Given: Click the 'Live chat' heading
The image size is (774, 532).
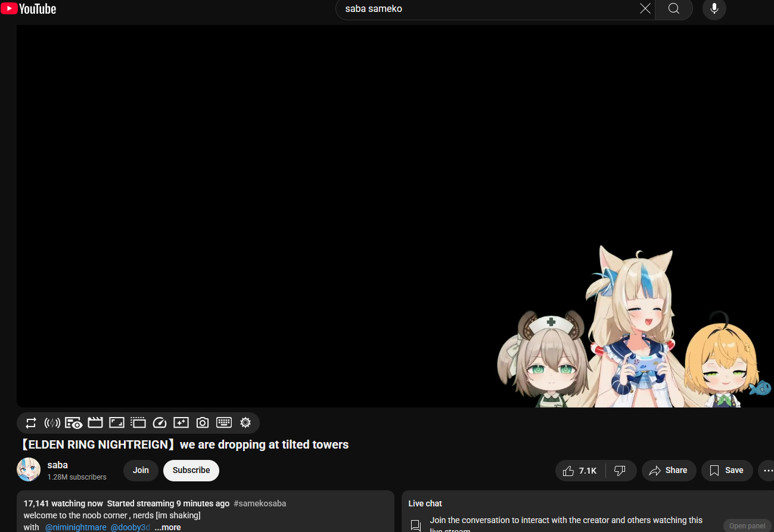Looking at the screenshot, I should click(425, 503).
